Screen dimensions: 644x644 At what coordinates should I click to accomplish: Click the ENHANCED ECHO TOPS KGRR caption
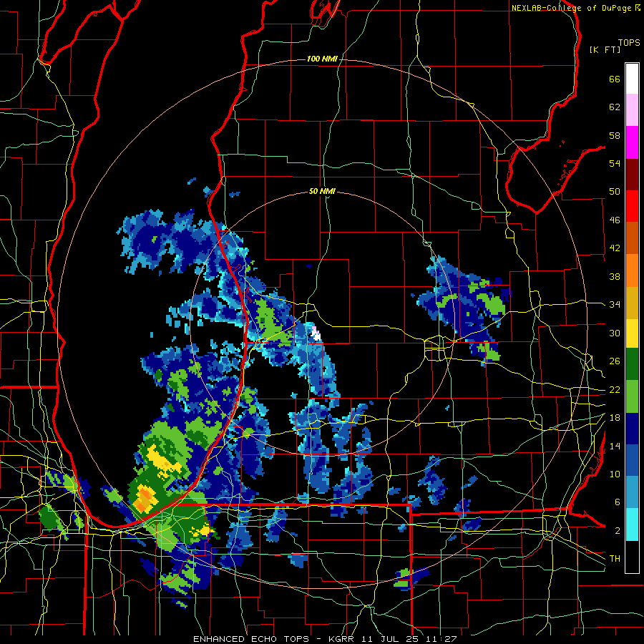(325, 639)
